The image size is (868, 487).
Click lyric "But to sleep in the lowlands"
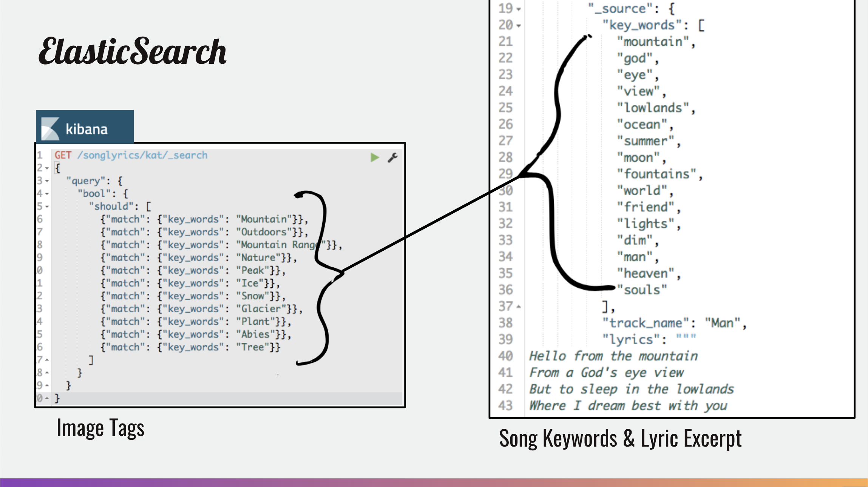pos(632,389)
